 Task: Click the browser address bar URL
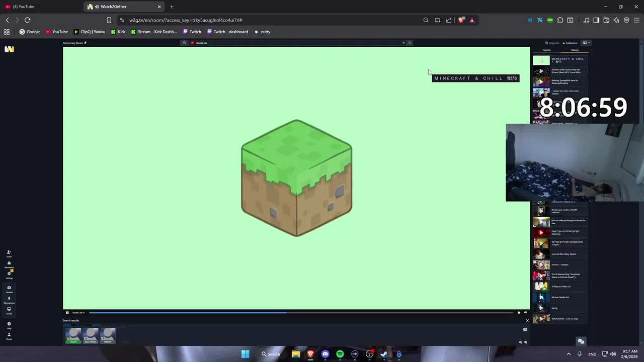[186, 20]
